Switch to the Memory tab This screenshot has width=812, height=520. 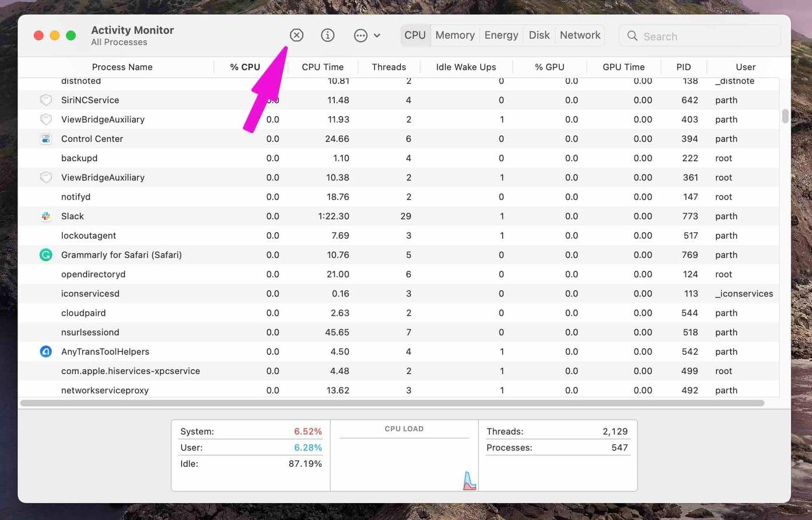455,35
